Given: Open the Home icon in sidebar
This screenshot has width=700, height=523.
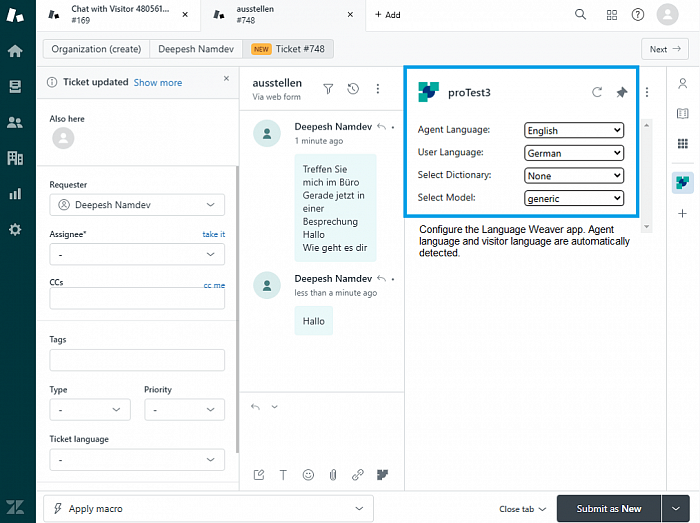Looking at the screenshot, I should point(15,51).
